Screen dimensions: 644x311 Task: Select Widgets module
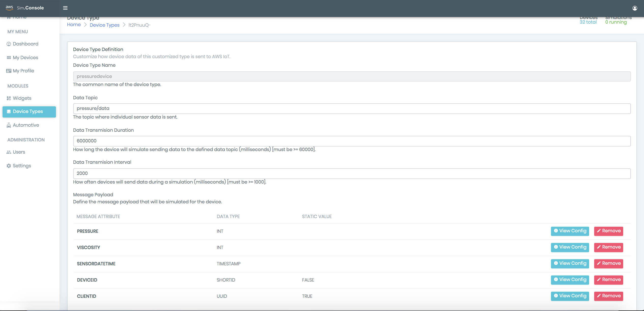tap(22, 98)
